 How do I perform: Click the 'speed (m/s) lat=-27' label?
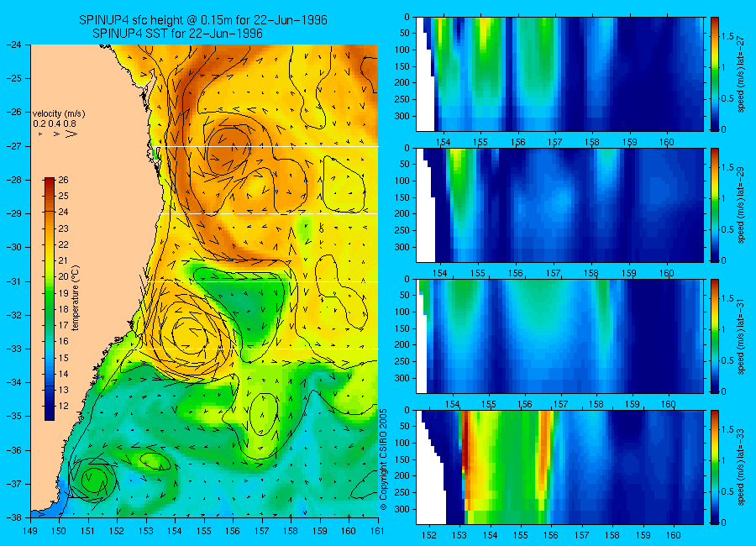(x=741, y=74)
